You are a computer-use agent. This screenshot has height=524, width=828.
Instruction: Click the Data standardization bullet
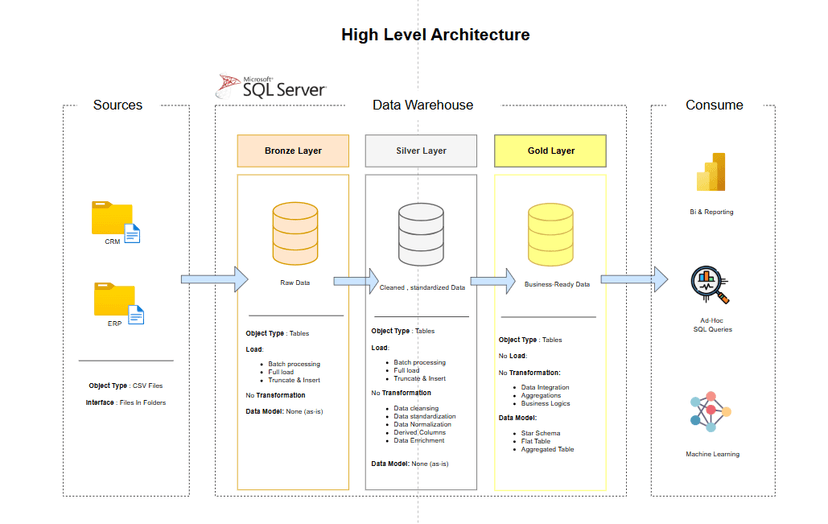coord(425,416)
